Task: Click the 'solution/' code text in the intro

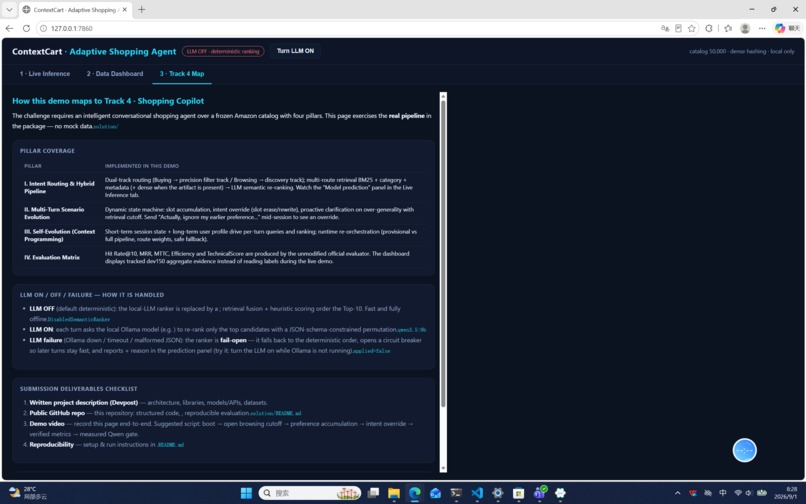Action: tap(106, 127)
